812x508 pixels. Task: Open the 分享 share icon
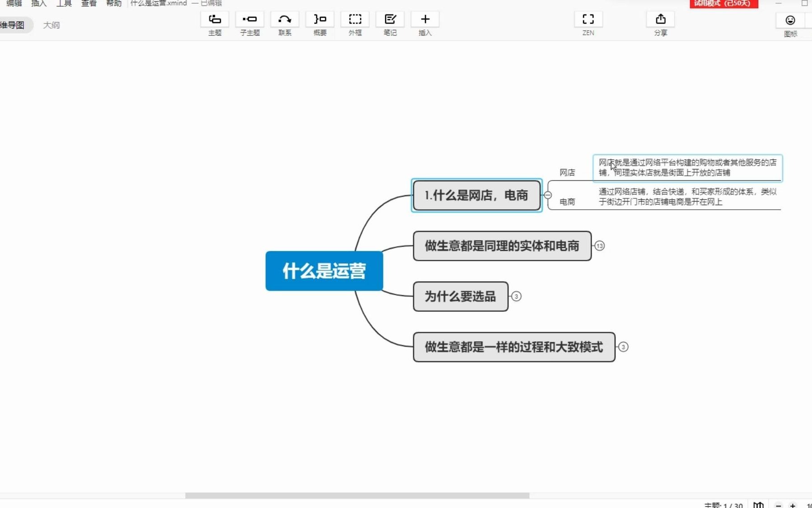(x=661, y=19)
